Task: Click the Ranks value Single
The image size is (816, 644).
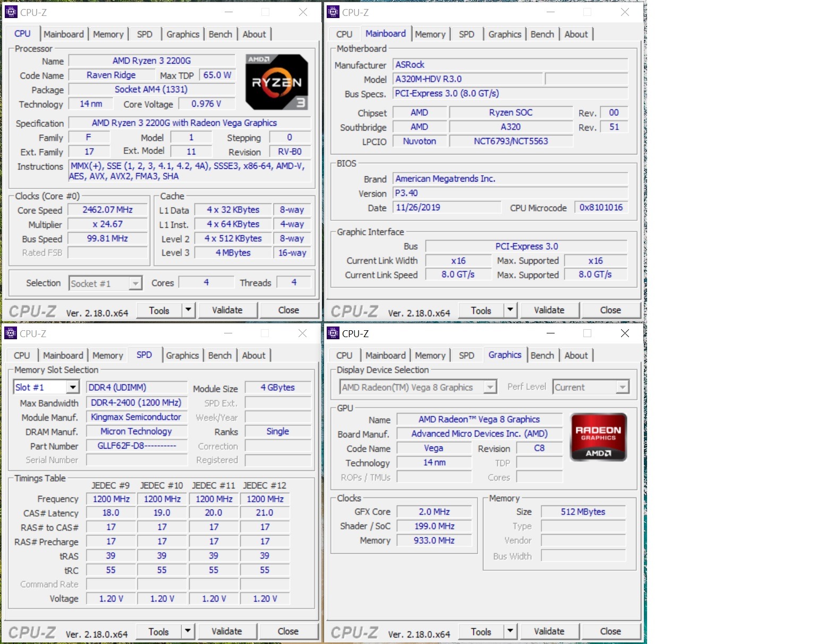Action: pos(278,431)
